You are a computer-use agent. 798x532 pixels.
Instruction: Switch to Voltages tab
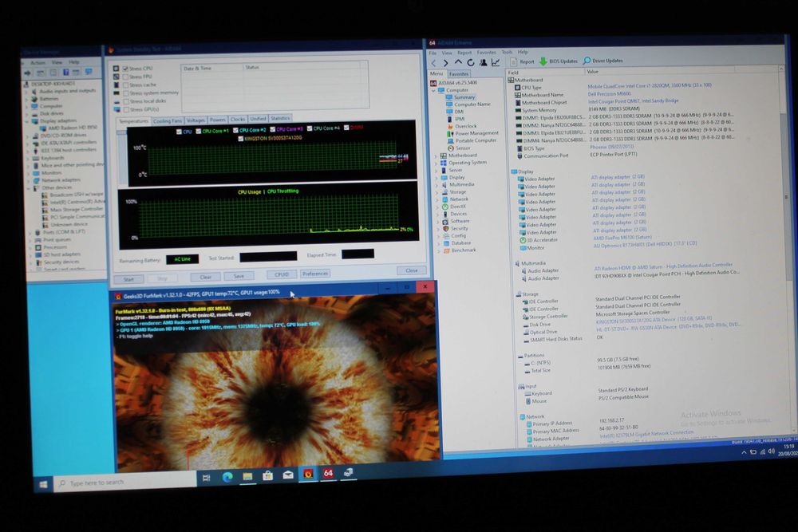point(196,120)
